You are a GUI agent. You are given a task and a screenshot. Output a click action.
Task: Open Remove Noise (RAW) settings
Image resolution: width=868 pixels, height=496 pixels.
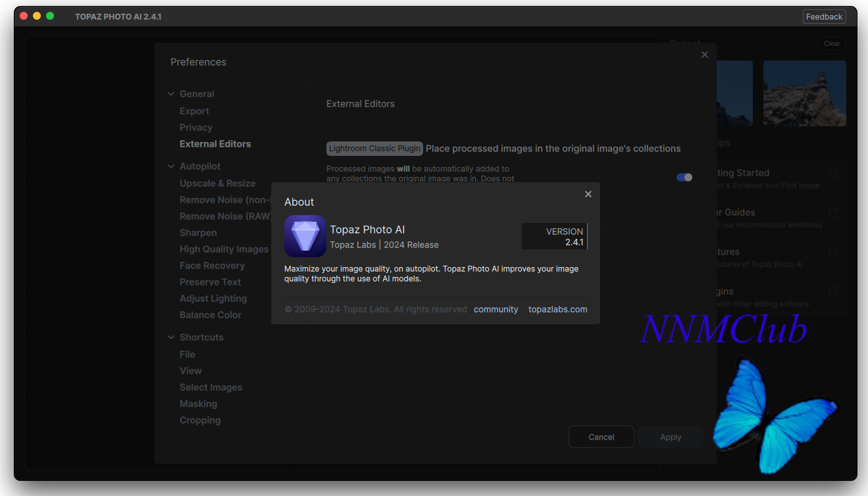coord(225,216)
